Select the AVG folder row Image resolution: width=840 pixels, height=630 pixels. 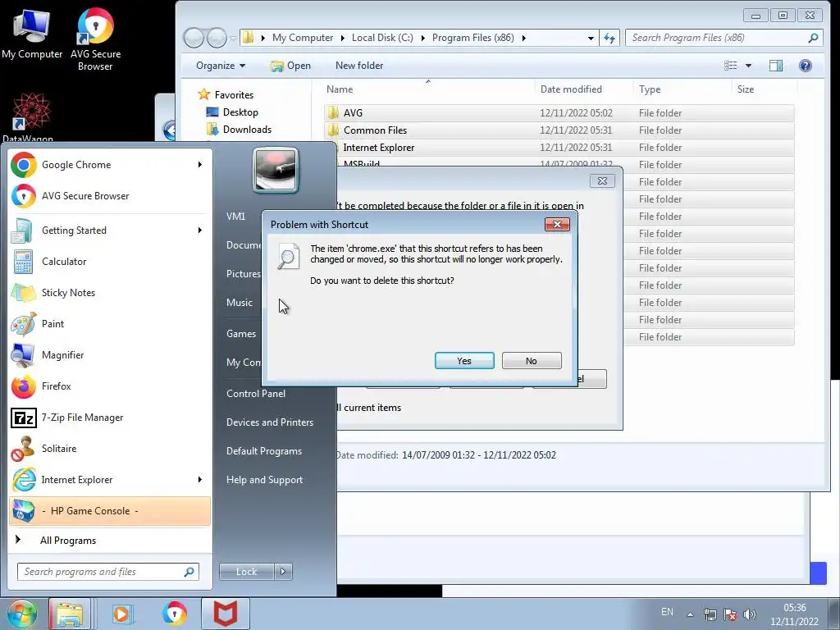[x=559, y=113]
